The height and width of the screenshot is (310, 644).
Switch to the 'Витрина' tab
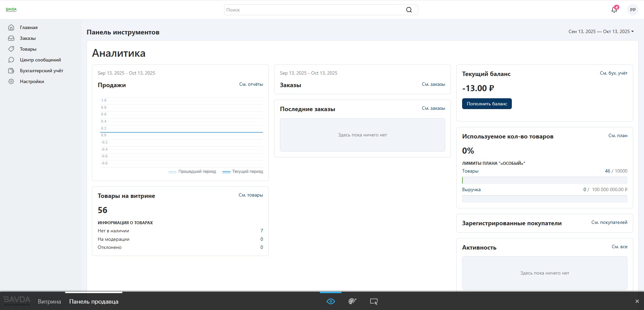(49, 302)
